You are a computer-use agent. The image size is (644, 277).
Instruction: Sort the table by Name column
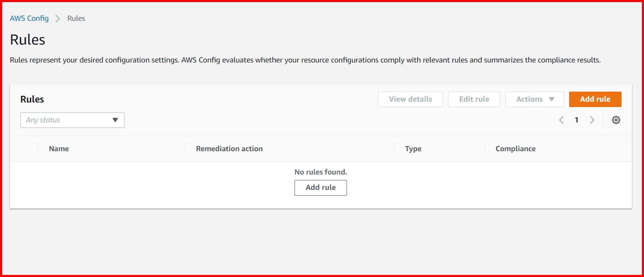pos(59,149)
